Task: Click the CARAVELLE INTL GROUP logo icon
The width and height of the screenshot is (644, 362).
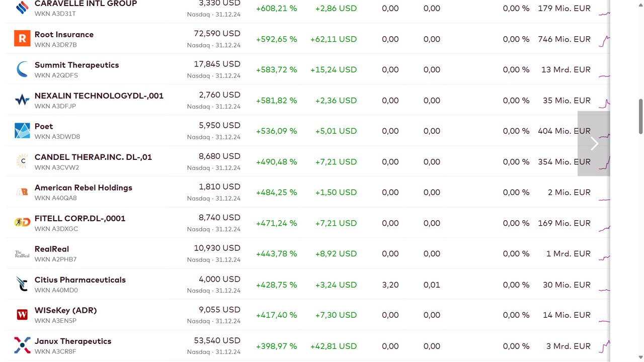Action: (x=22, y=8)
